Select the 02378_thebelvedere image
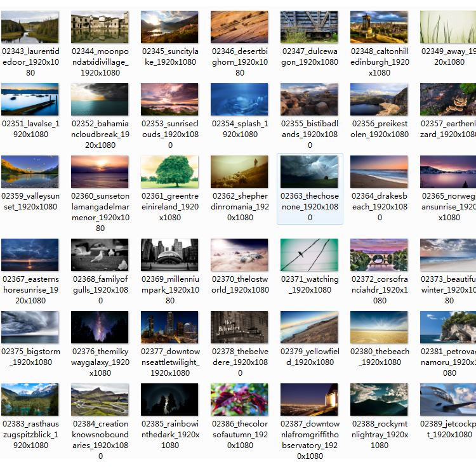 point(239,327)
